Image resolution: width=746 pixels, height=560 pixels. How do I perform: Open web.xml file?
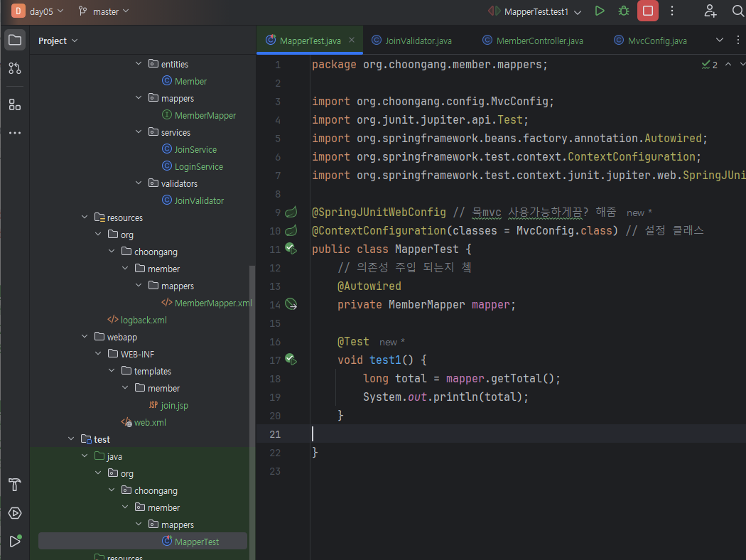click(x=144, y=423)
